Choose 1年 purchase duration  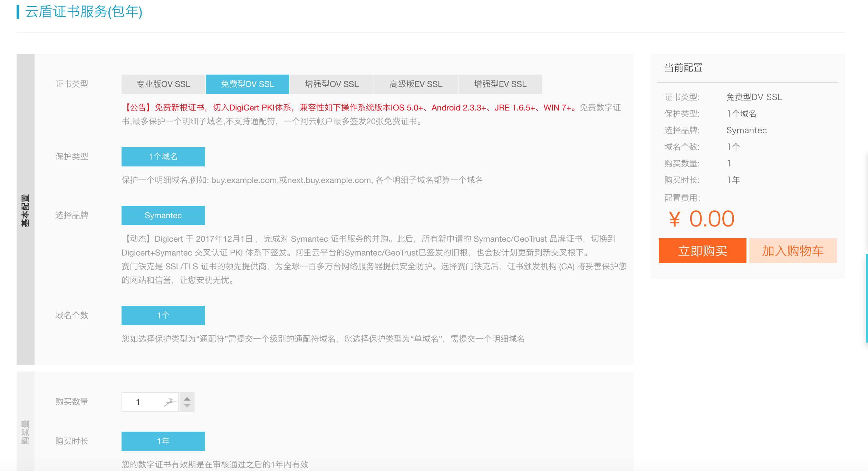tap(163, 441)
